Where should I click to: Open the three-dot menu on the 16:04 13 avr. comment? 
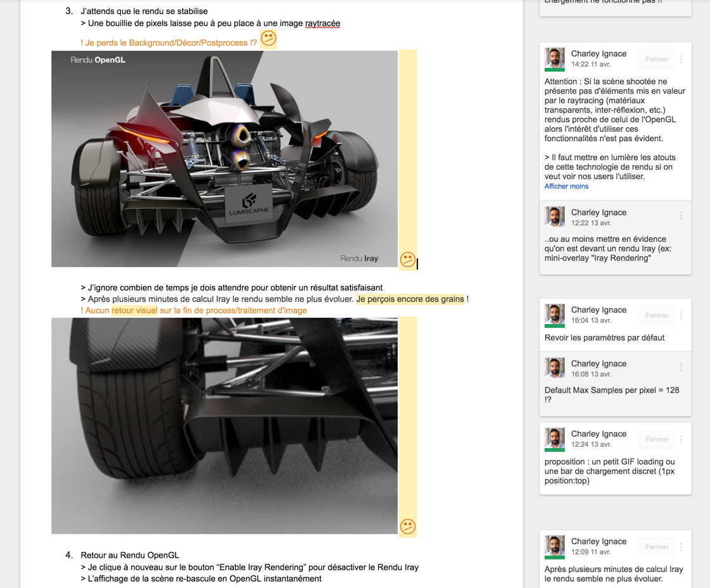(681, 315)
